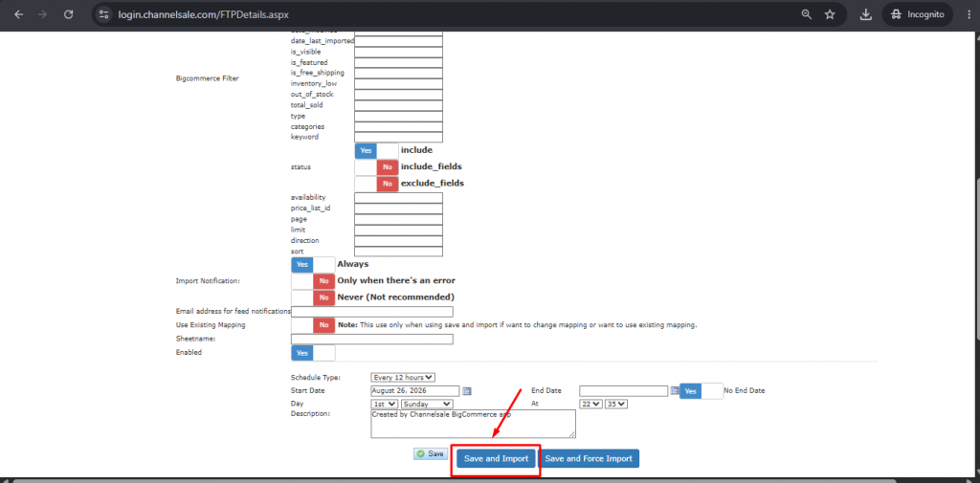
Task: Toggle the 'Never (Not recommended)' switch
Action: point(313,297)
